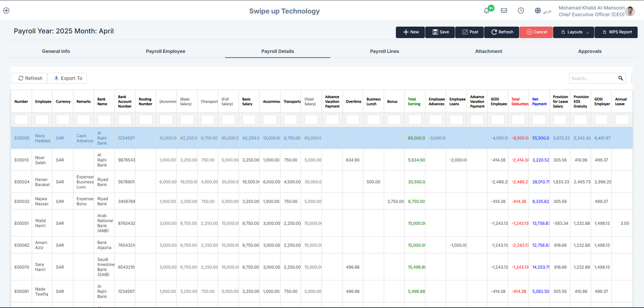Go to the Approvals tab
This screenshot has width=644, height=308.
point(590,51)
